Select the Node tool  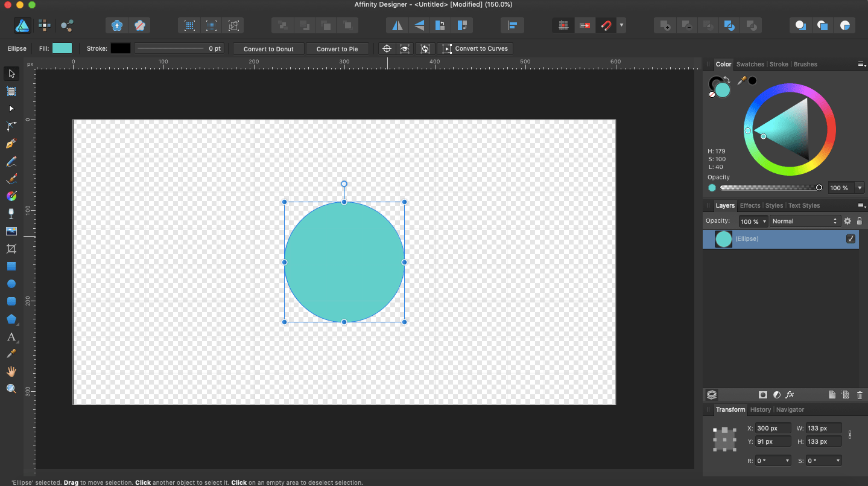(11, 109)
